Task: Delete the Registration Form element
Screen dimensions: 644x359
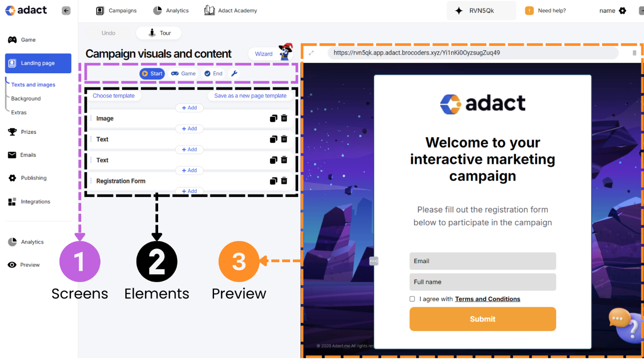Action: [284, 180]
